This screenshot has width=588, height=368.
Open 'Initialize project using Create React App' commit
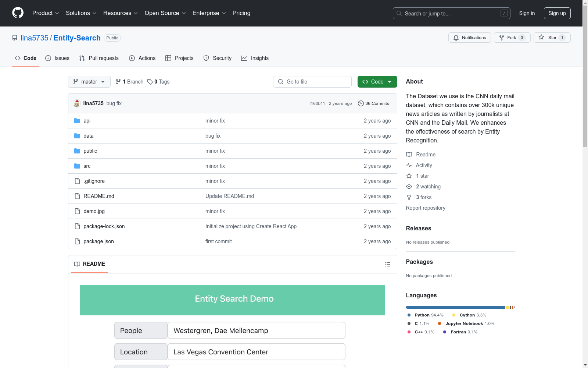coord(251,226)
